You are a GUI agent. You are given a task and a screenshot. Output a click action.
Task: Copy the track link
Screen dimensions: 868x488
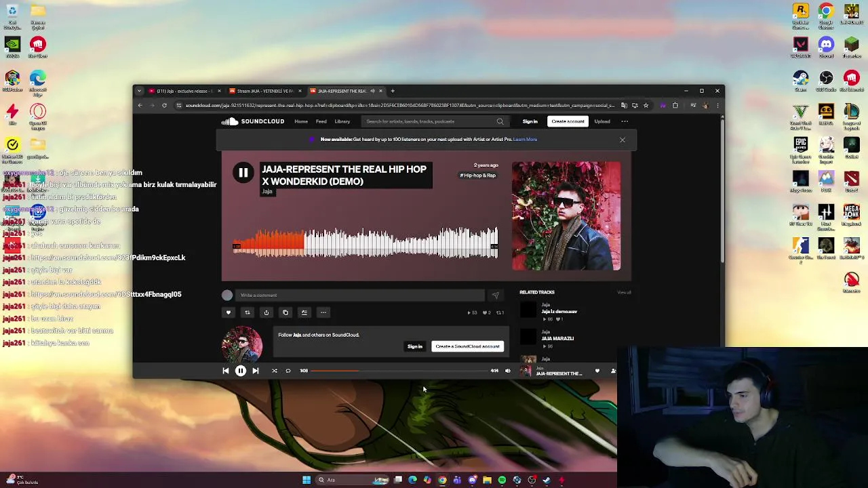tap(285, 312)
